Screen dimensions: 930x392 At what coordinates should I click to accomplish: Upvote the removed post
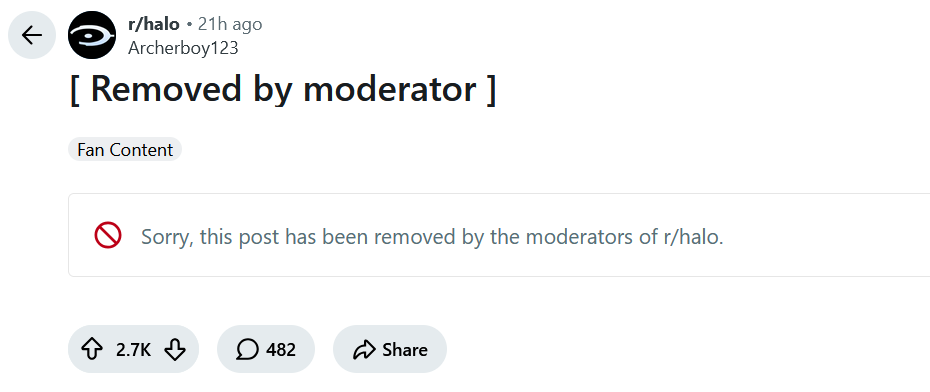[x=91, y=349]
